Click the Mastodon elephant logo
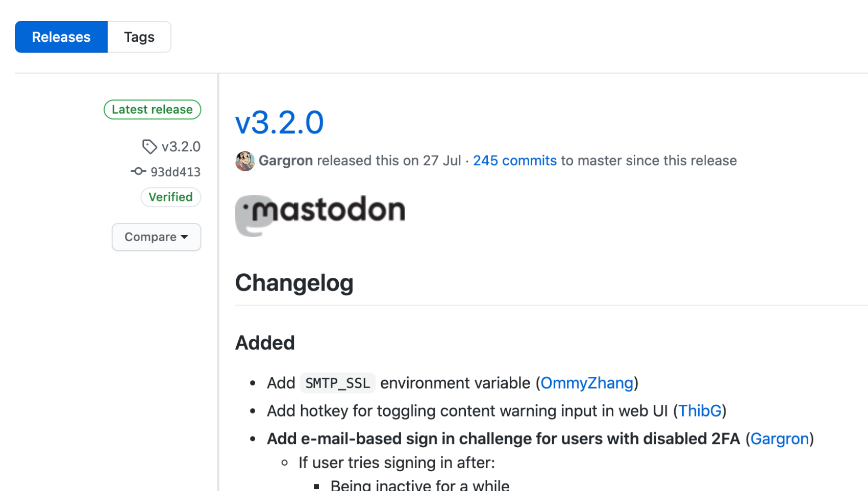Viewport: 868px width, 491px height. 254,216
